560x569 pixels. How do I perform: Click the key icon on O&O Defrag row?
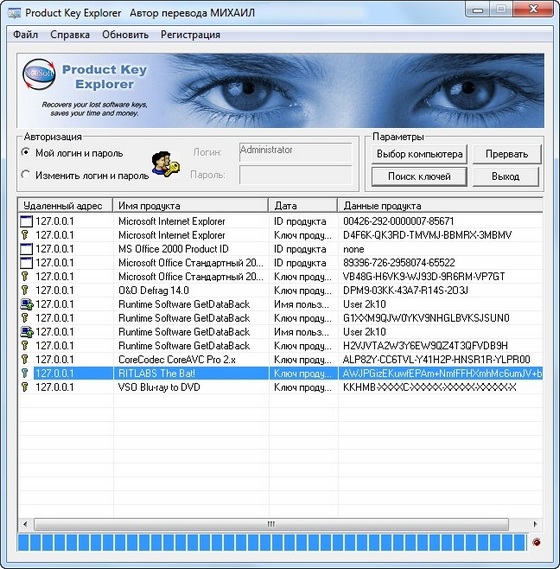click(x=25, y=290)
